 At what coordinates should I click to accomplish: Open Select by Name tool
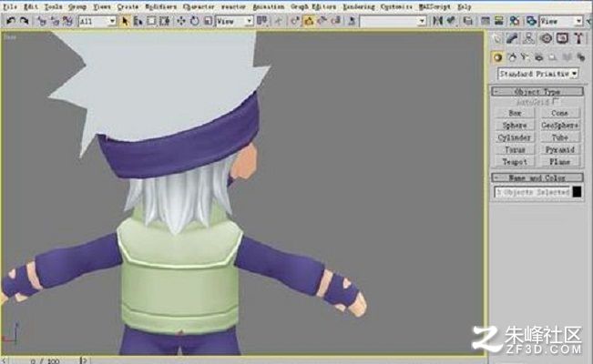(x=138, y=21)
